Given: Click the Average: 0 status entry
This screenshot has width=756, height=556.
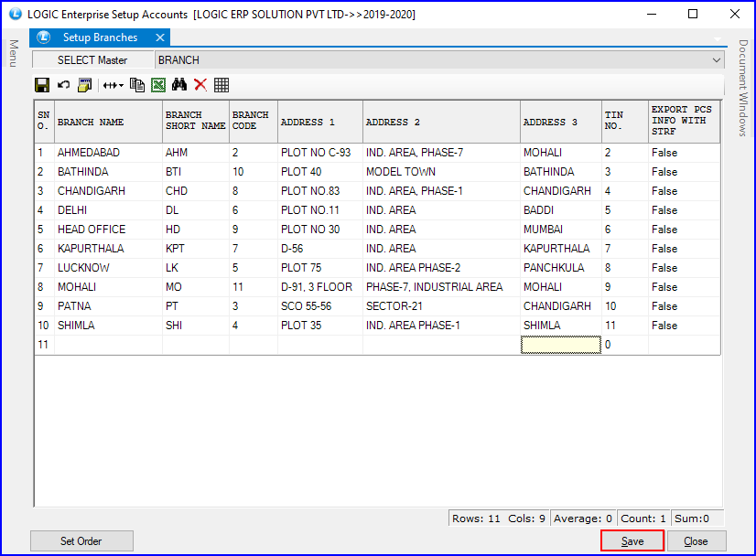Looking at the screenshot, I should (583, 519).
